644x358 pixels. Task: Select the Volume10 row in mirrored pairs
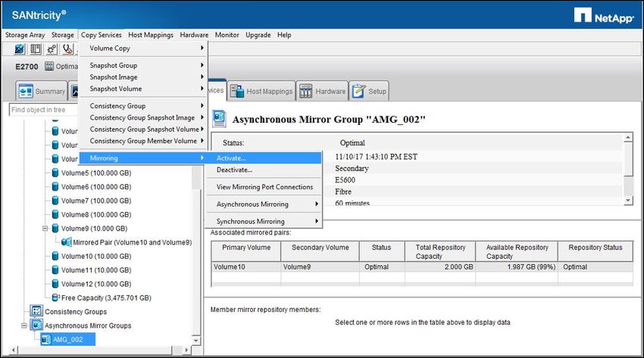(x=422, y=267)
